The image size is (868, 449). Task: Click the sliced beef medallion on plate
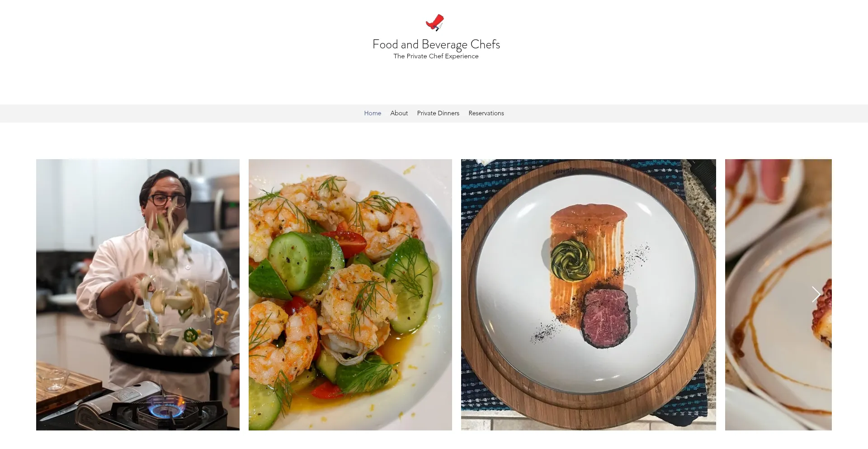(x=605, y=318)
